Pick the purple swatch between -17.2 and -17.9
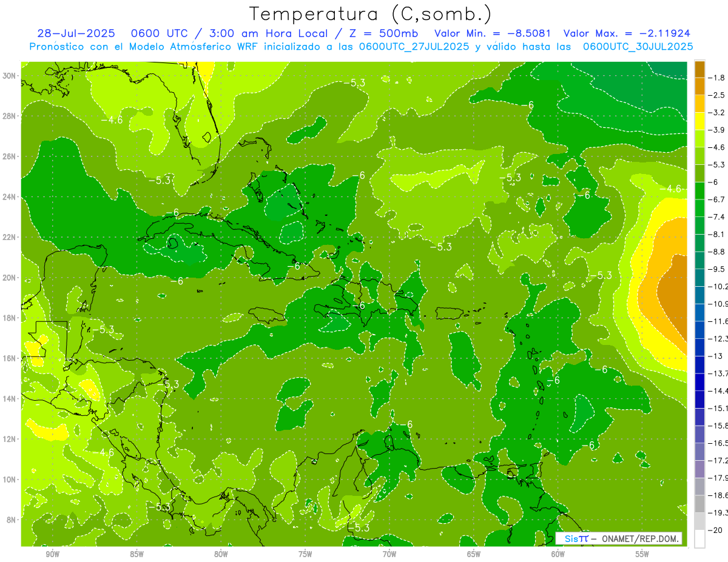 point(699,469)
